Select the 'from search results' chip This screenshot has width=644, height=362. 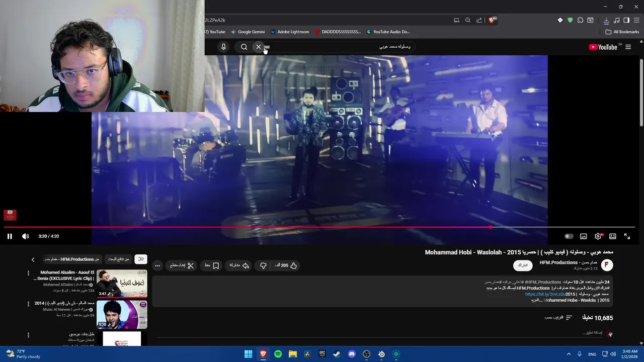[119, 259]
